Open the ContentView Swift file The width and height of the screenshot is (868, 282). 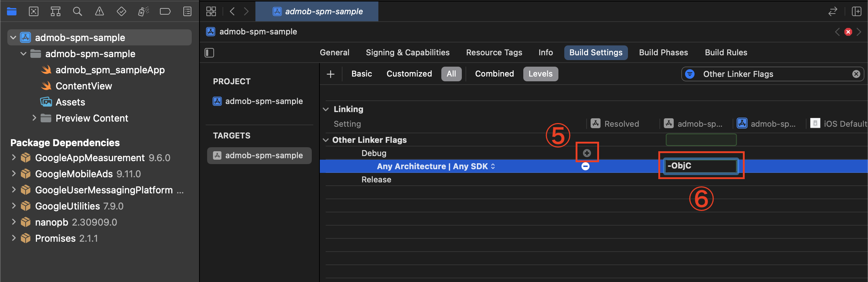pos(77,86)
